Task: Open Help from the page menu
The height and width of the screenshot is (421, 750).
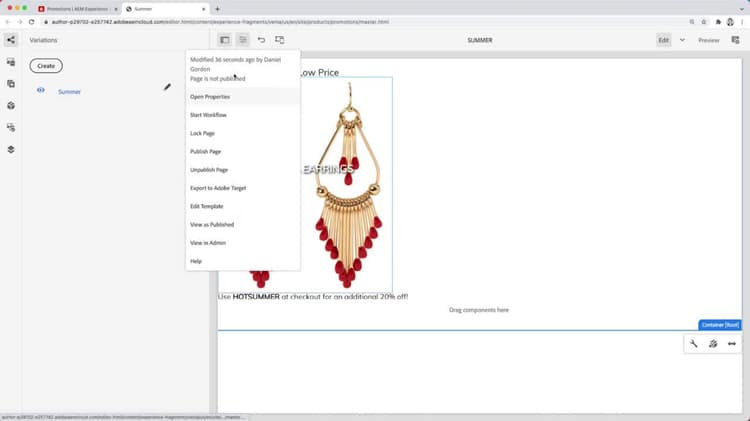Action: pos(243,261)
